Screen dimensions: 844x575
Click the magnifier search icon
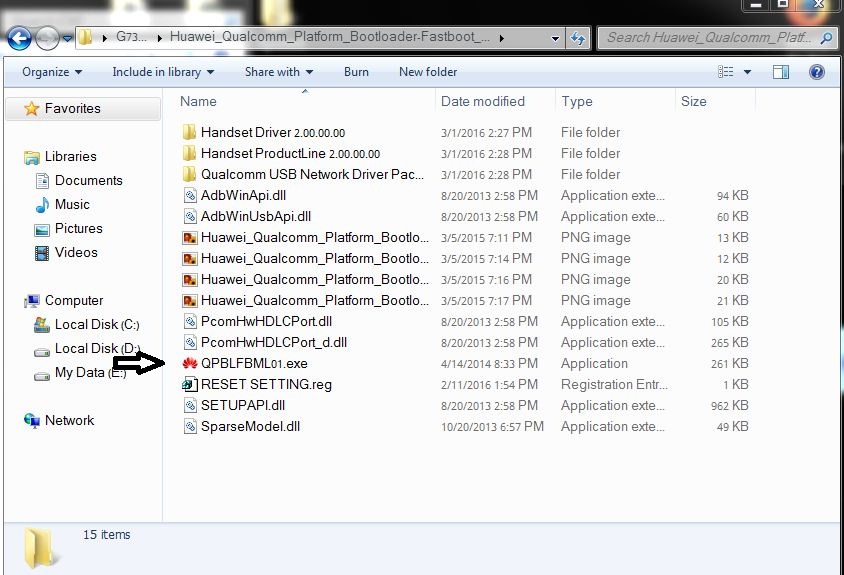826,38
